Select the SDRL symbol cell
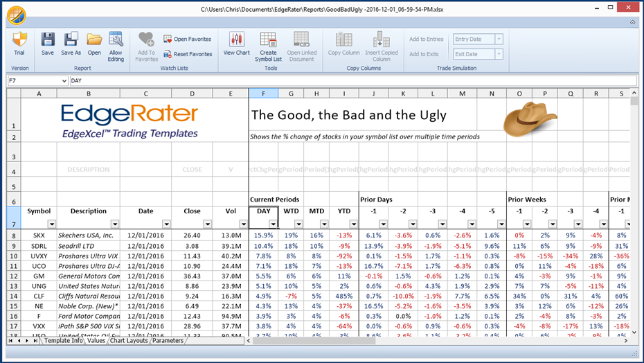Viewport: 644px width, 363px height. pos(39,246)
